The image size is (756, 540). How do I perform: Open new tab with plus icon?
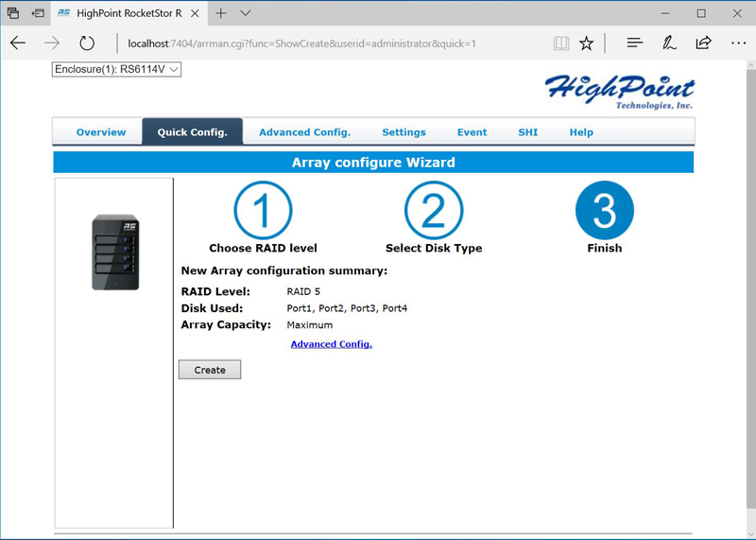click(x=220, y=13)
